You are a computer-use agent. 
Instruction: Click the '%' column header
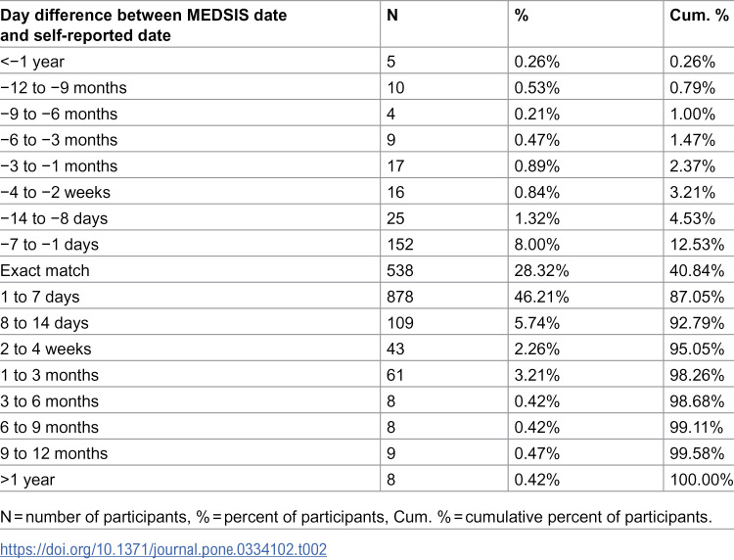point(522,16)
